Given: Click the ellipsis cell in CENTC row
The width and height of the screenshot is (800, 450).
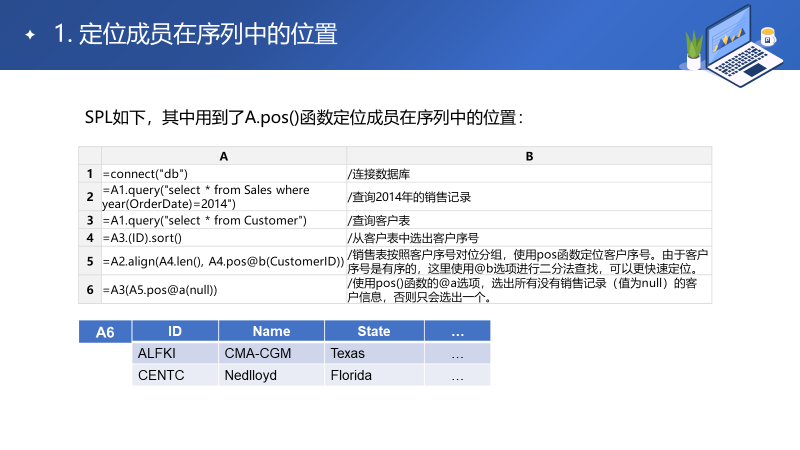Looking at the screenshot, I should click(458, 375).
